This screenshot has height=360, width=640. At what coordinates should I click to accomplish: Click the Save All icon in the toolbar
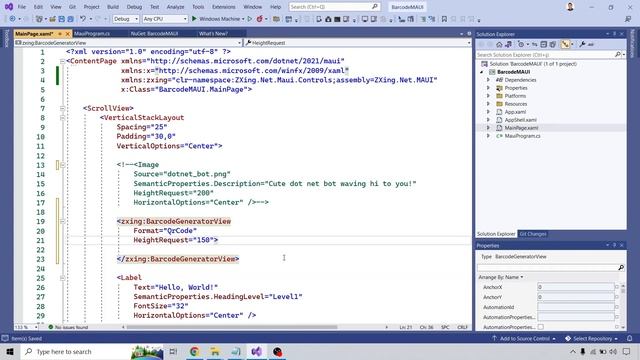click(71, 19)
